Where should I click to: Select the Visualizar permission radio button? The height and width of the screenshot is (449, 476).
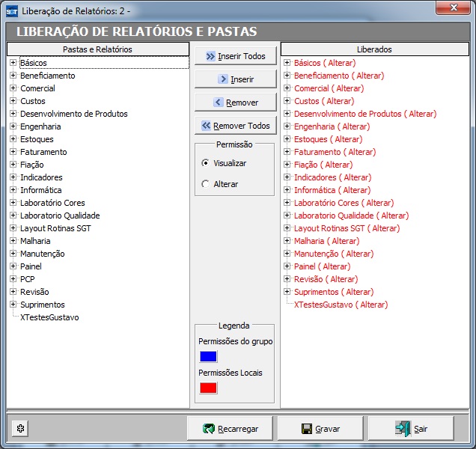206,163
